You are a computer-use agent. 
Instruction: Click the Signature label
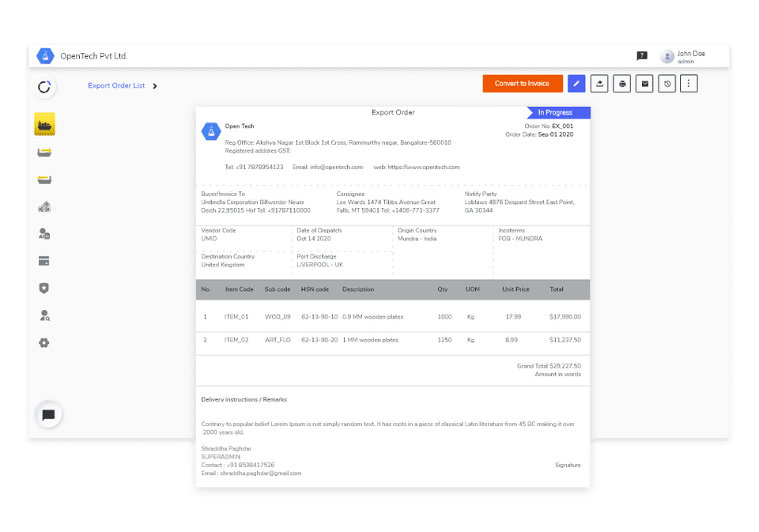pos(568,465)
